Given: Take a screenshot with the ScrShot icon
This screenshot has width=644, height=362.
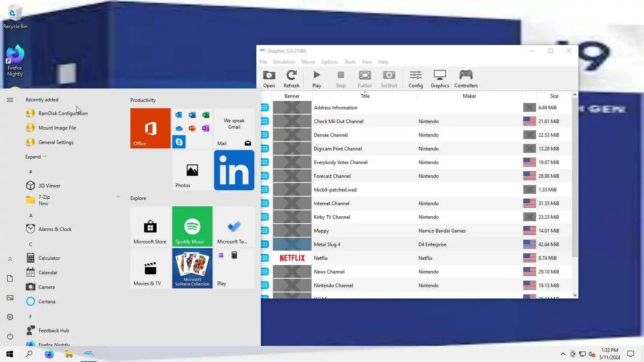Looking at the screenshot, I should [x=389, y=79].
